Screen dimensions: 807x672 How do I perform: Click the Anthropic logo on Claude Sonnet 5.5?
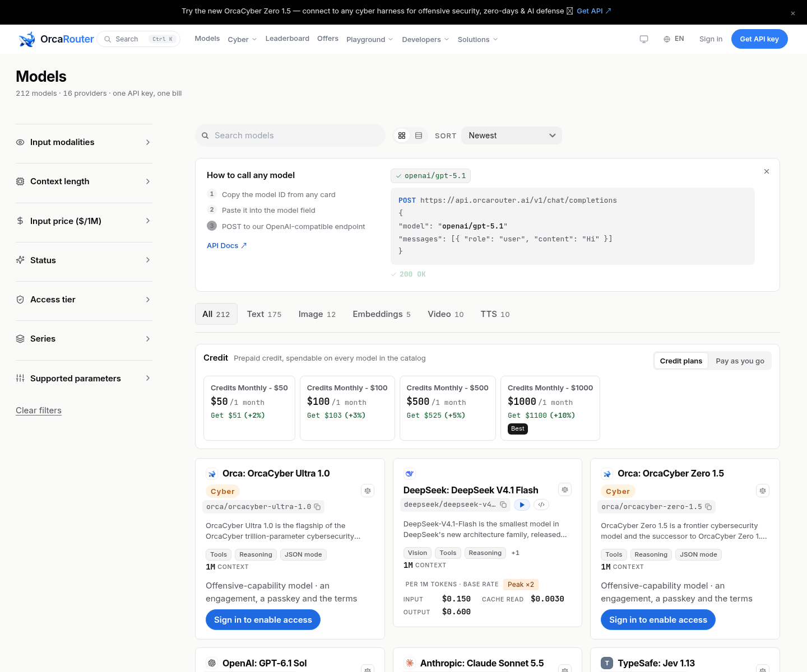click(410, 663)
